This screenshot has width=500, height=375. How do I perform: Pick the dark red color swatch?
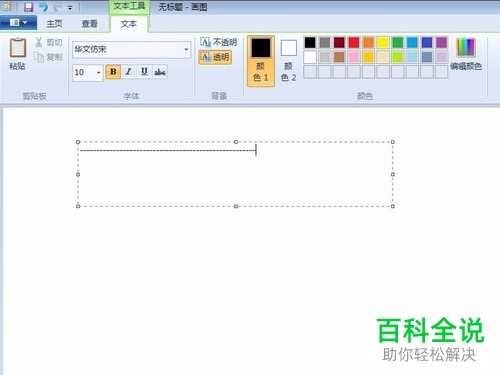click(339, 43)
